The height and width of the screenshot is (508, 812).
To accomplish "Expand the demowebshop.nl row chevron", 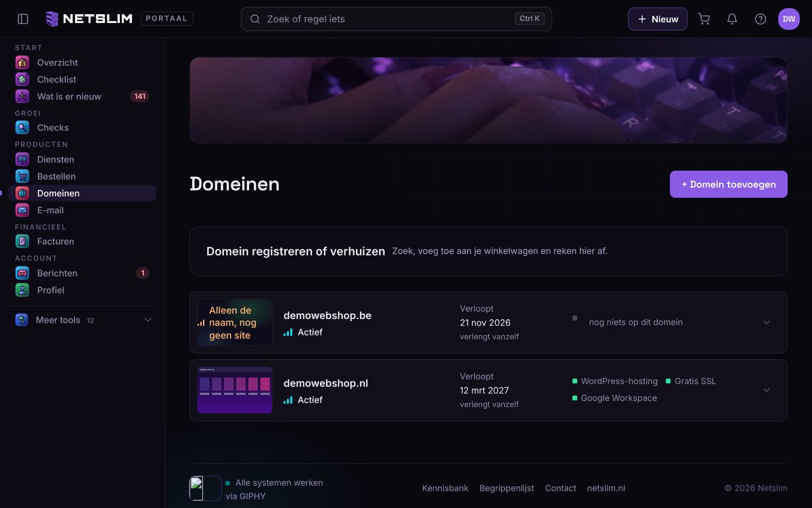I will 767,390.
